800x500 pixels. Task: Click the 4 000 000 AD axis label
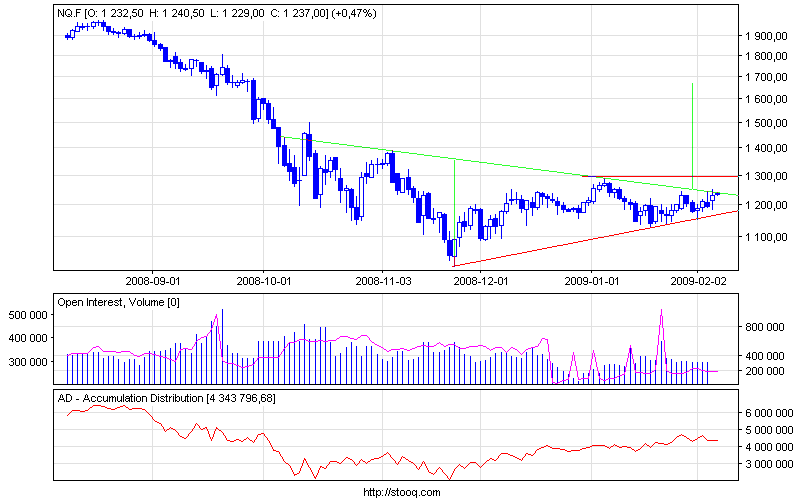[x=769, y=447]
